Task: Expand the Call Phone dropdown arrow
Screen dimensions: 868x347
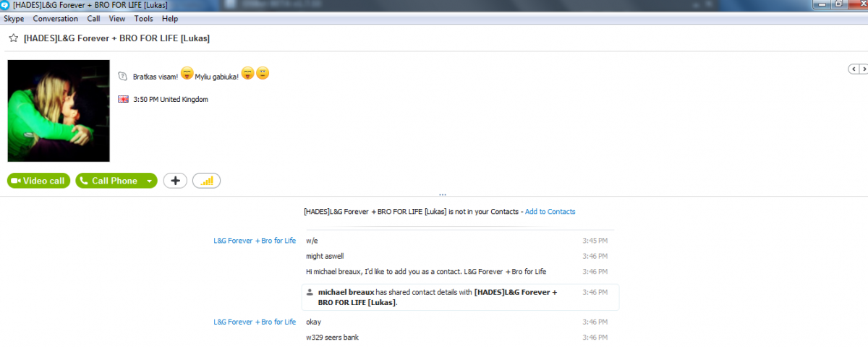Action: [x=149, y=181]
